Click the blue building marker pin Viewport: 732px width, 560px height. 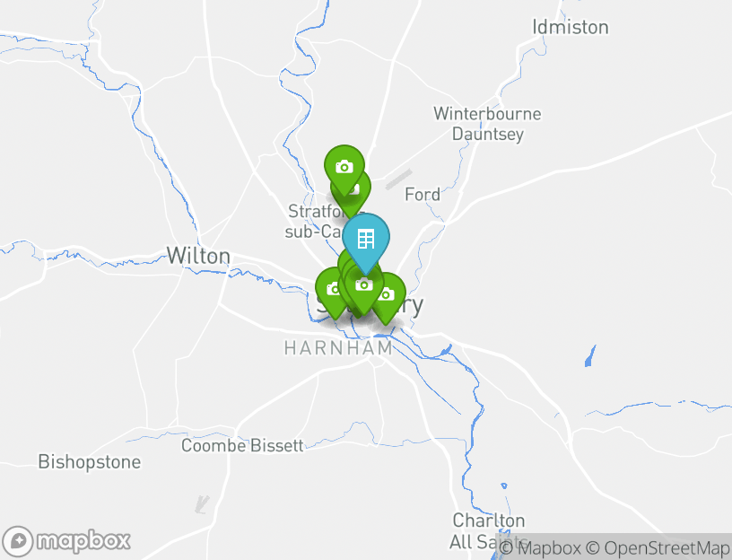[365, 240]
